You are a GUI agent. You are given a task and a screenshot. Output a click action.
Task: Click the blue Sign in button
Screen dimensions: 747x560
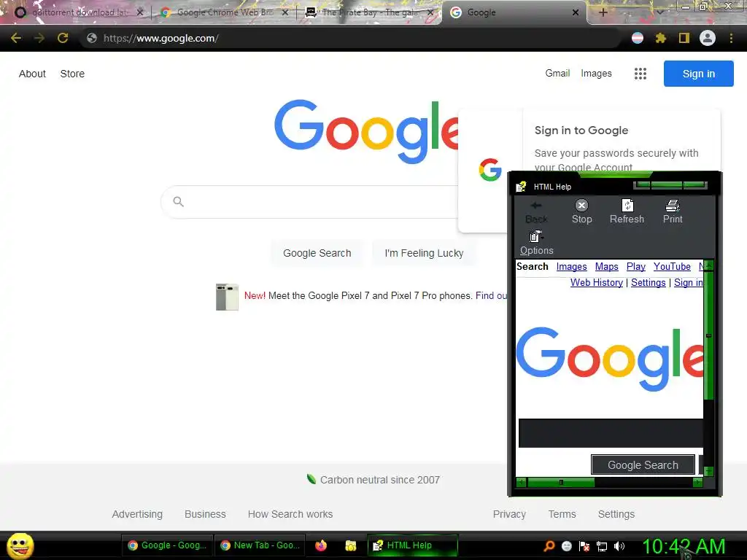click(698, 74)
